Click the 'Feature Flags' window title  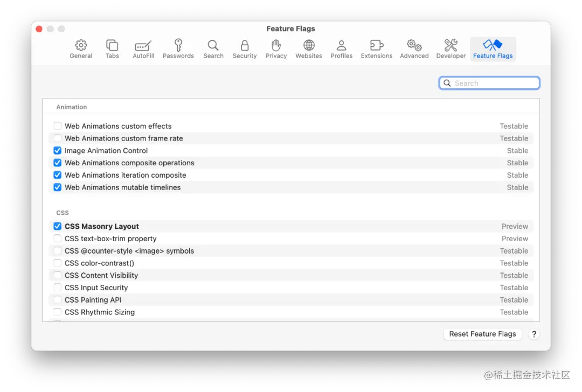click(290, 29)
